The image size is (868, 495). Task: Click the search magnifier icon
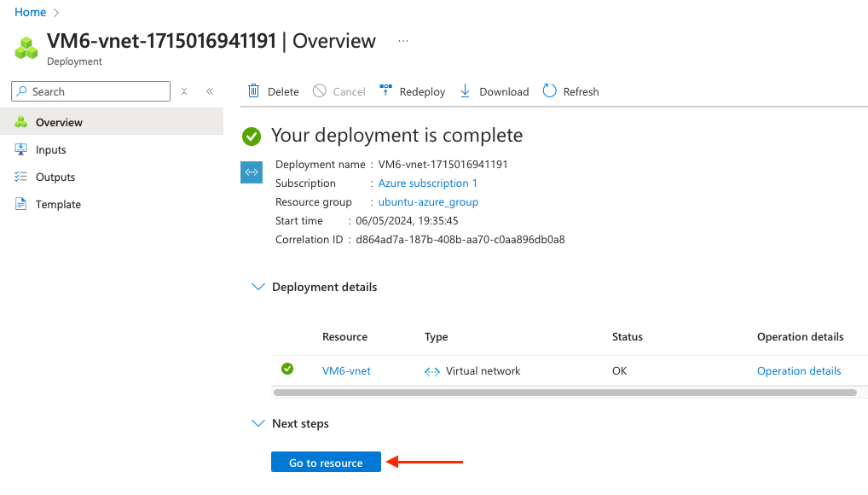21,91
